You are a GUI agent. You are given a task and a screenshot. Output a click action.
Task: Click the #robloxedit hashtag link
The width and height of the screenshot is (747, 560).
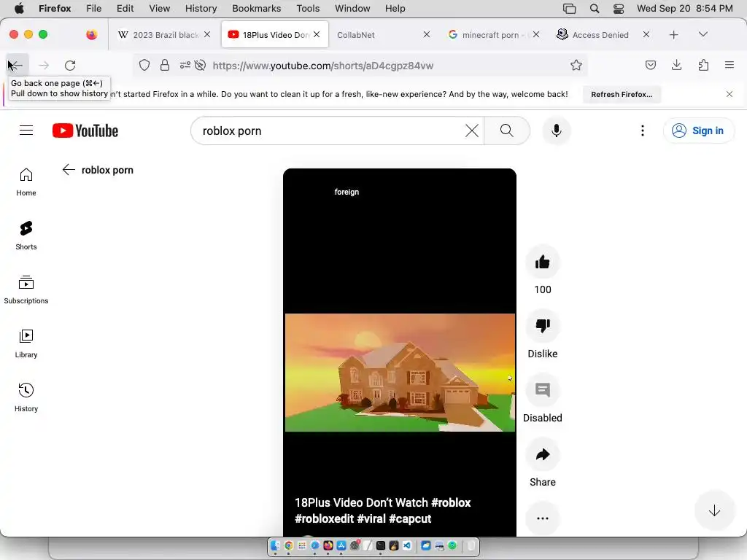(x=324, y=518)
